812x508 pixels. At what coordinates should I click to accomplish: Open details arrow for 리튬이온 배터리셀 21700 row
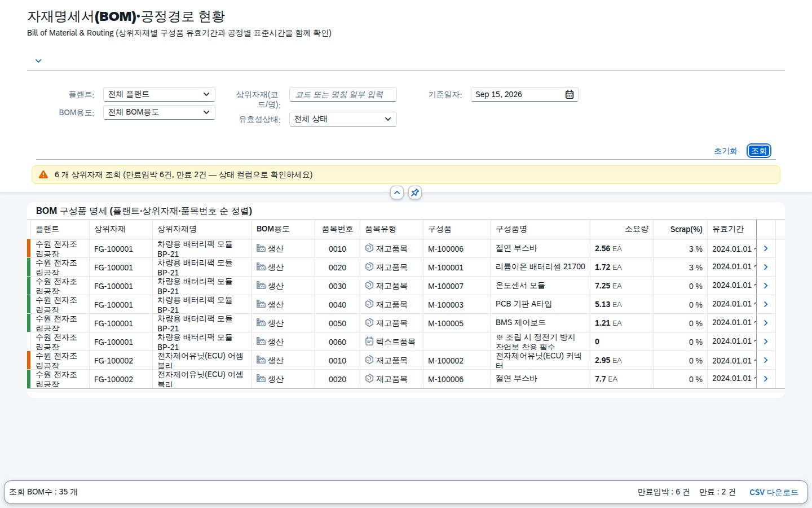(766, 267)
